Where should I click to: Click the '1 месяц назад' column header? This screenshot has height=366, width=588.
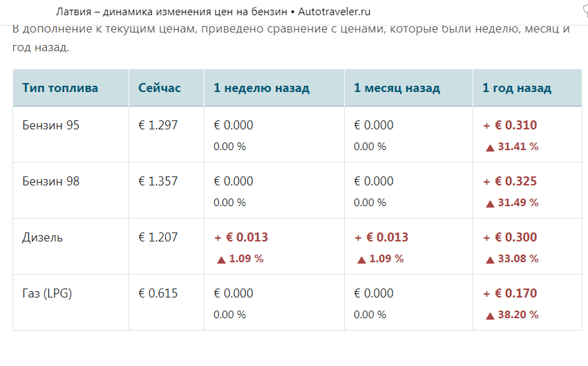[x=397, y=88]
